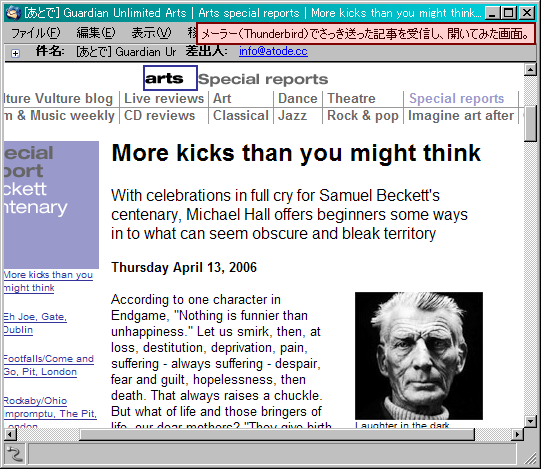Open Rock & pop section
This screenshot has height=469, width=541.
363,116
